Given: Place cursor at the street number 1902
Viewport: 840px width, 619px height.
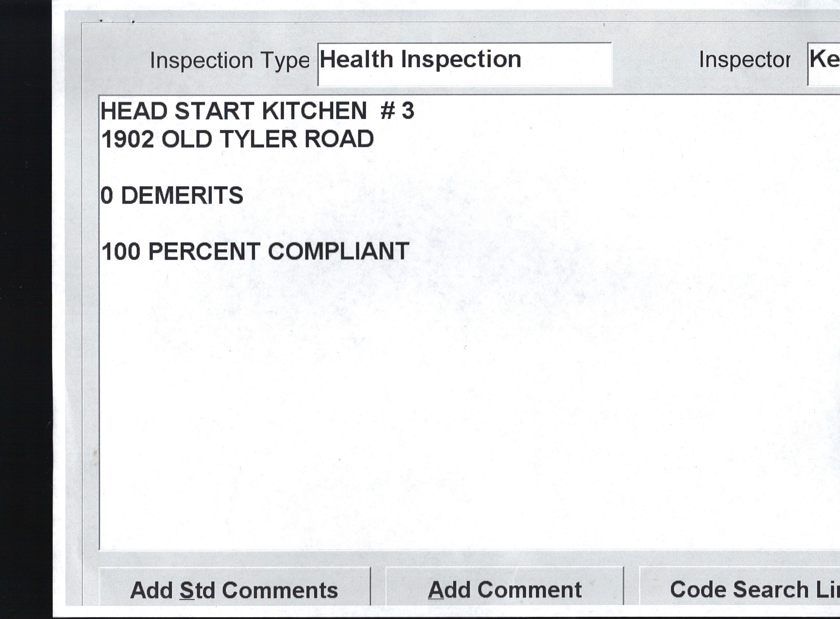Looking at the screenshot, I should tap(128, 139).
